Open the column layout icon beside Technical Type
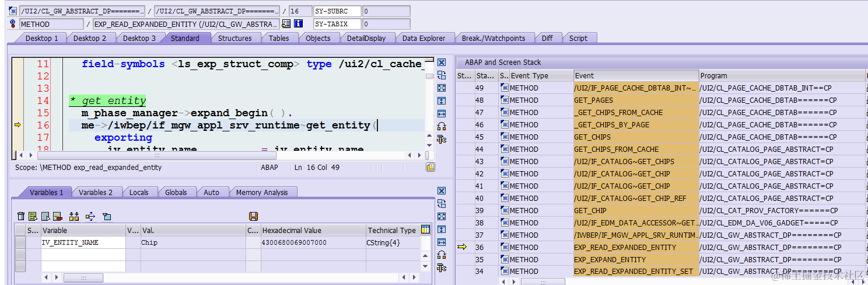The image size is (868, 285). (425, 230)
